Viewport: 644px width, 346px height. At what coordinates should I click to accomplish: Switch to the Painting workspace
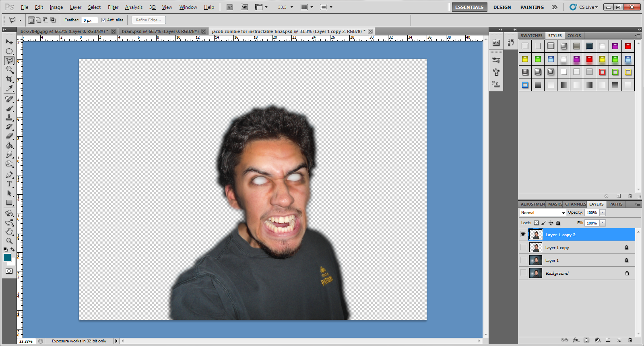532,7
